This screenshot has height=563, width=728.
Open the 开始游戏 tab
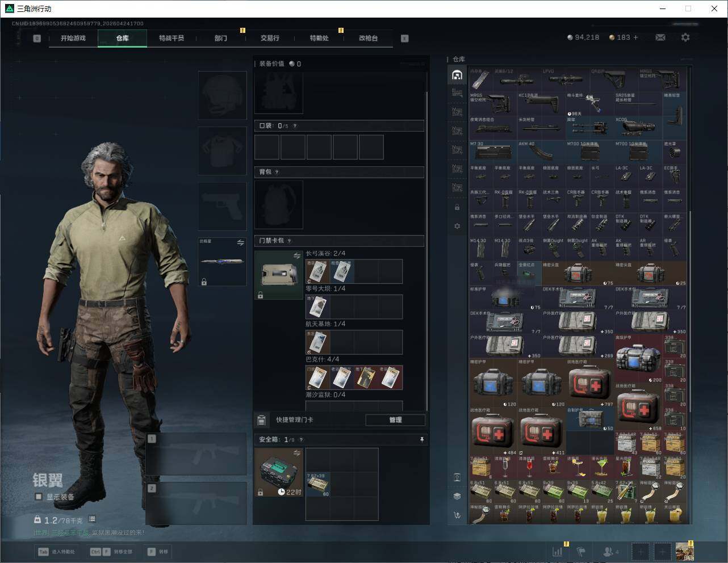tap(73, 38)
